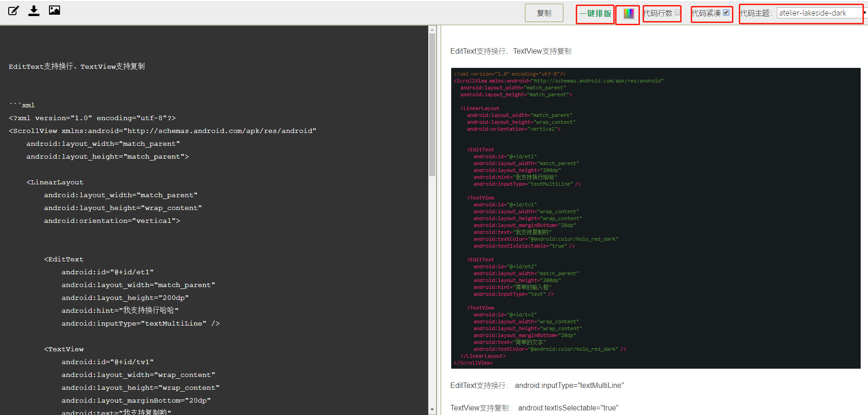The height and width of the screenshot is (415, 868).
Task: Click android:layout_marginBottom="20dp" line in editor
Action: (x=136, y=400)
